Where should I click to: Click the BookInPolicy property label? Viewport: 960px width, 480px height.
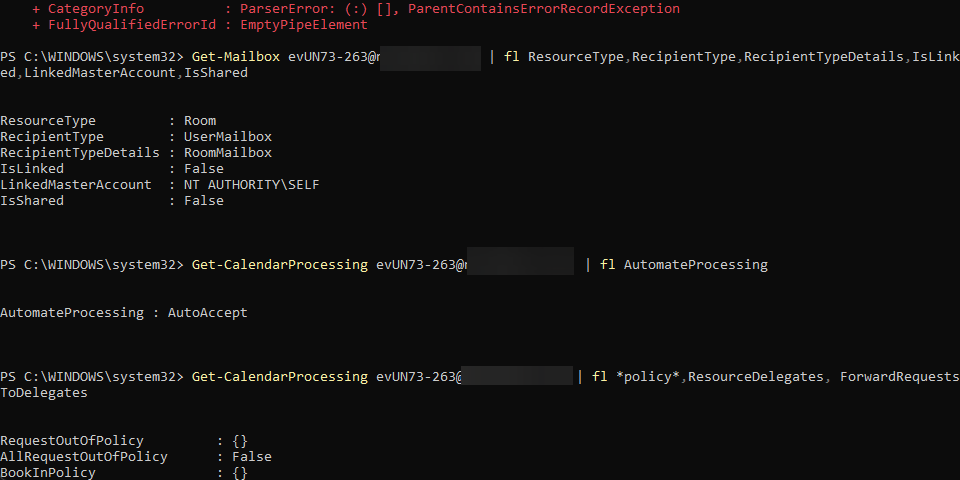[x=48, y=473]
